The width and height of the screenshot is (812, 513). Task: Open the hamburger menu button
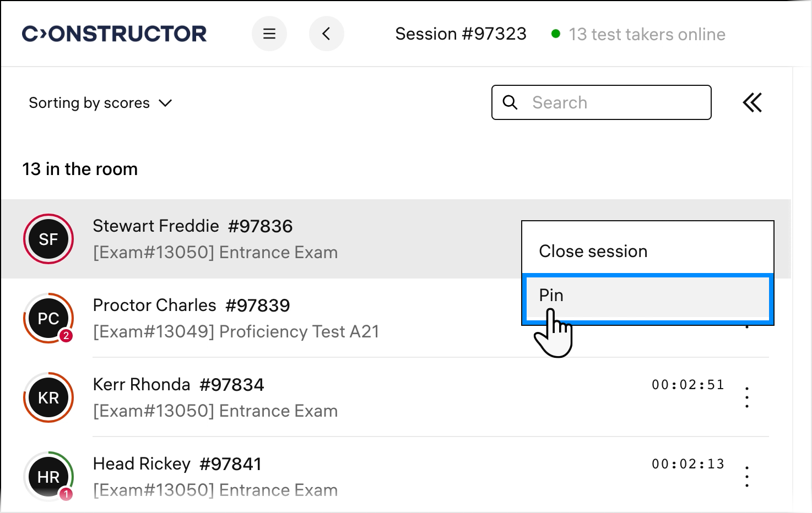tap(269, 34)
